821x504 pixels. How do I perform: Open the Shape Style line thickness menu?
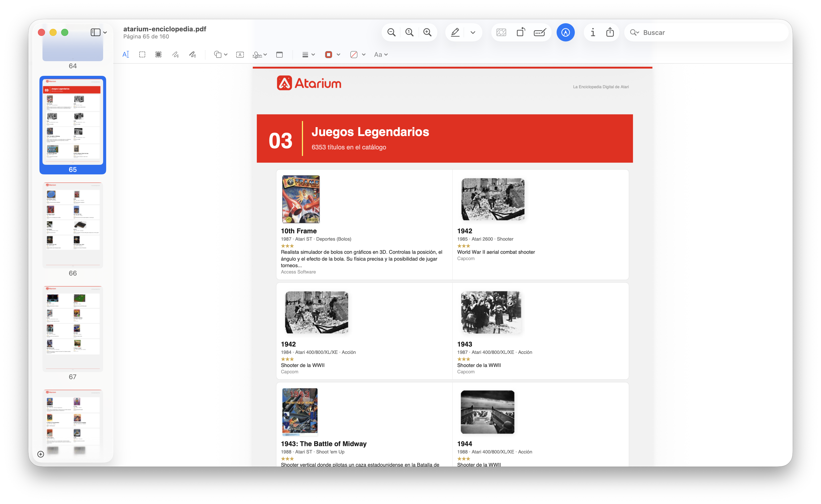pyautogui.click(x=308, y=54)
